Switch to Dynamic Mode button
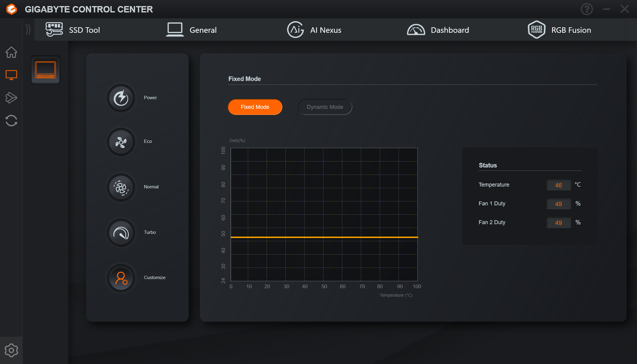Viewport: 637px width, 364px height. [x=325, y=107]
